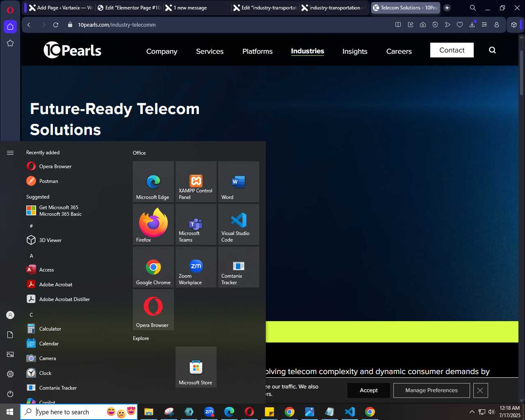This screenshot has height=420, width=525.
Task: Accept the cookie banner
Action: click(x=369, y=390)
